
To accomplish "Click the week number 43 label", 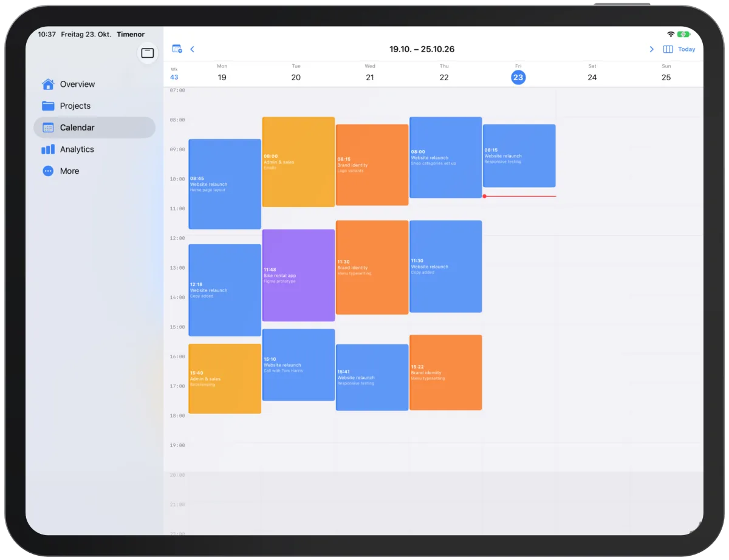I will click(174, 77).
